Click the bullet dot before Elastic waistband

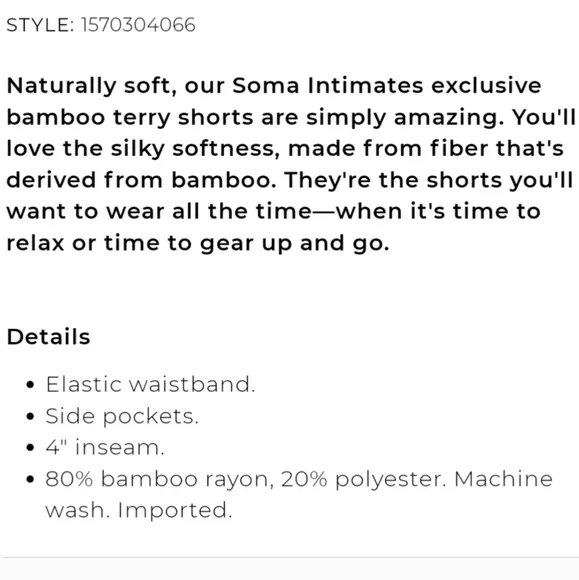click(31, 385)
